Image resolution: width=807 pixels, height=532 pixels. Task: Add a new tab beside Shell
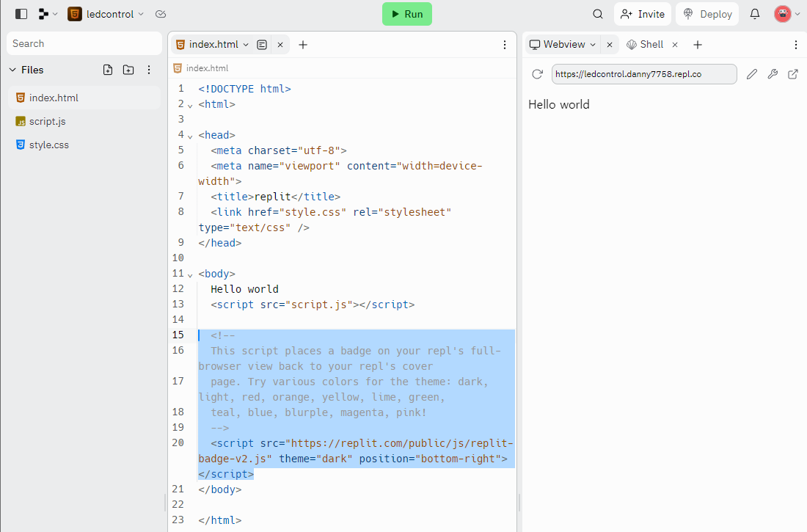tap(698, 45)
